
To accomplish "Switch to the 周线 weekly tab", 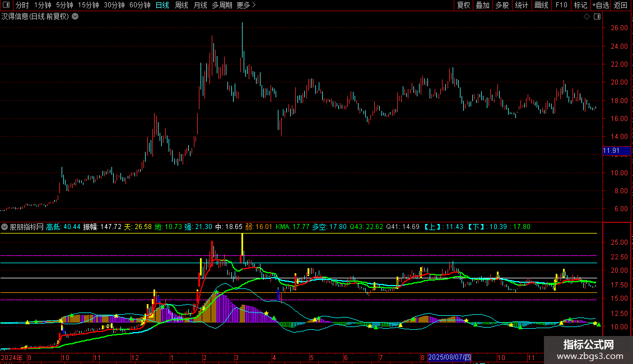I will 181,5.
